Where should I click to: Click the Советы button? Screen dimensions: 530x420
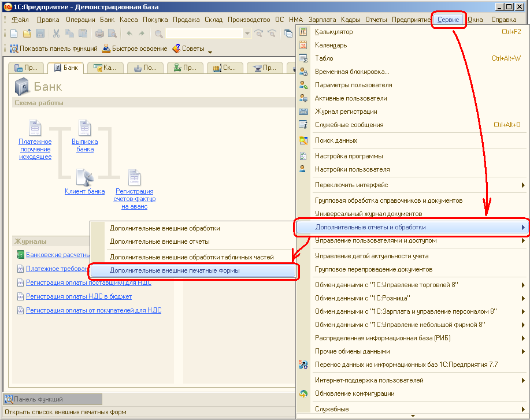(x=188, y=49)
